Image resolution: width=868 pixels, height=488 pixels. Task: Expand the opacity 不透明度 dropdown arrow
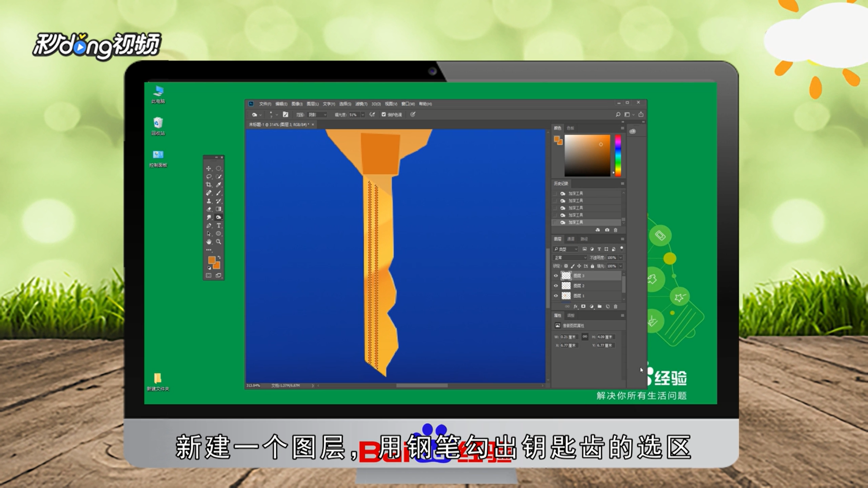[x=621, y=258]
